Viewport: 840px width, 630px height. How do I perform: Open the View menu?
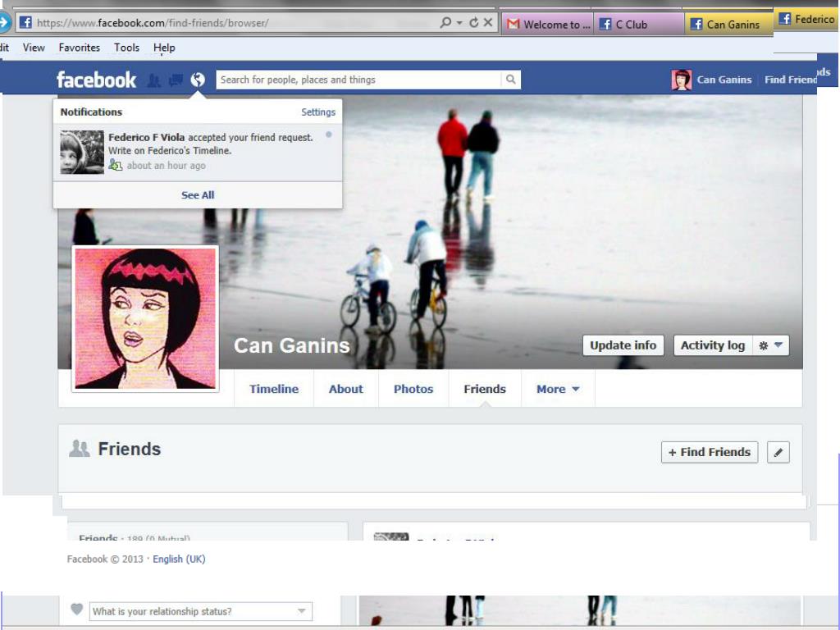click(x=34, y=48)
